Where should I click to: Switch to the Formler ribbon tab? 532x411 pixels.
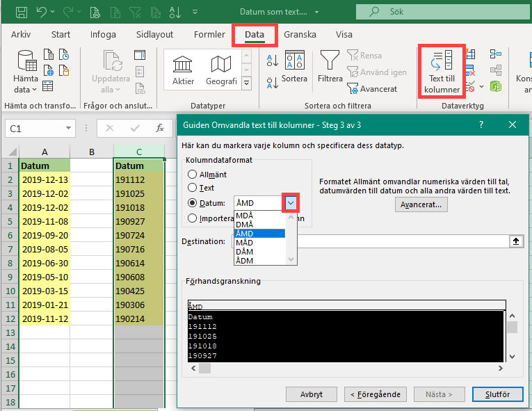[209, 35]
